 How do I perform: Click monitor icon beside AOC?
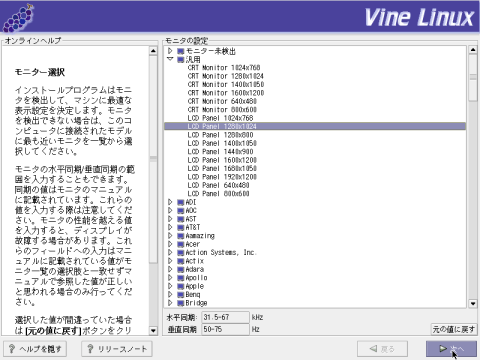(181, 211)
